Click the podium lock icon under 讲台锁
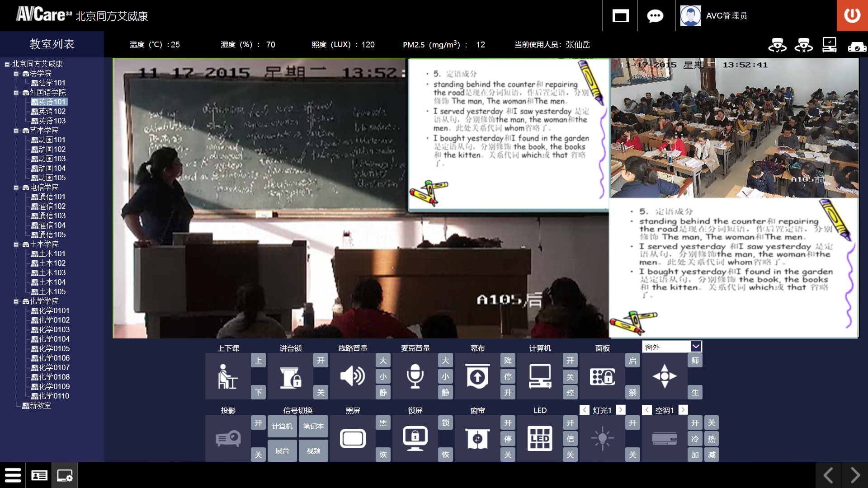Viewport: 868px width, 488px height. [x=290, y=376]
